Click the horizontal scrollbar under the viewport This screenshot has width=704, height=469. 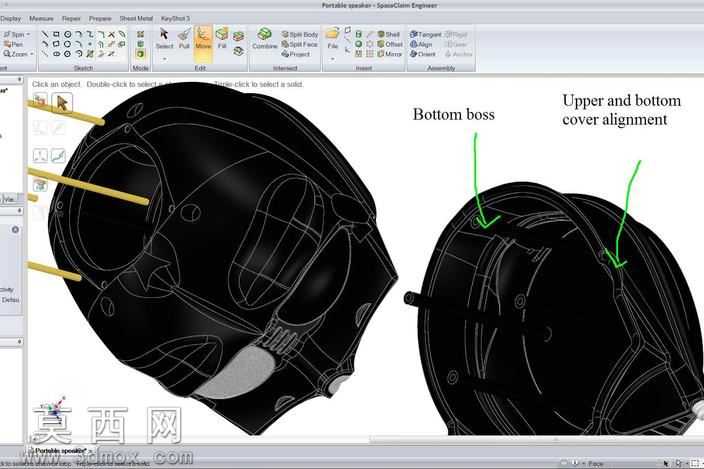537,440
